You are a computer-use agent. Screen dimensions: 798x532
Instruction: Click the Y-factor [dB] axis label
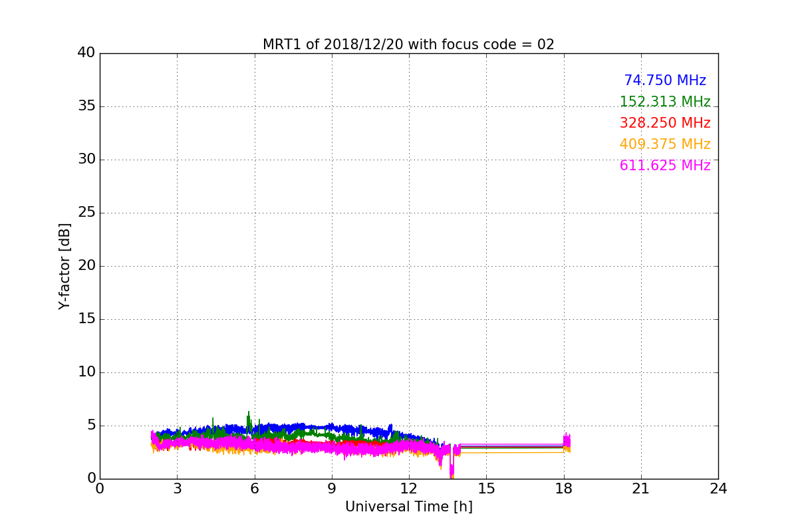coord(65,266)
